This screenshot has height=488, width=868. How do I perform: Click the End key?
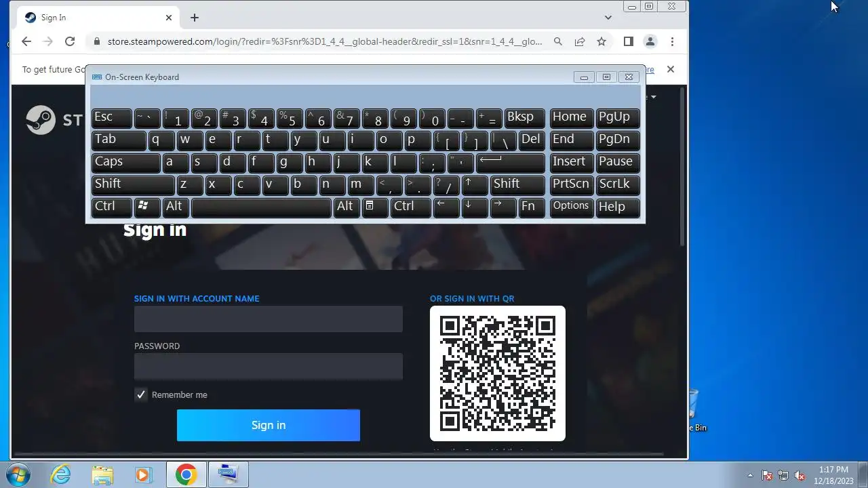pos(571,140)
